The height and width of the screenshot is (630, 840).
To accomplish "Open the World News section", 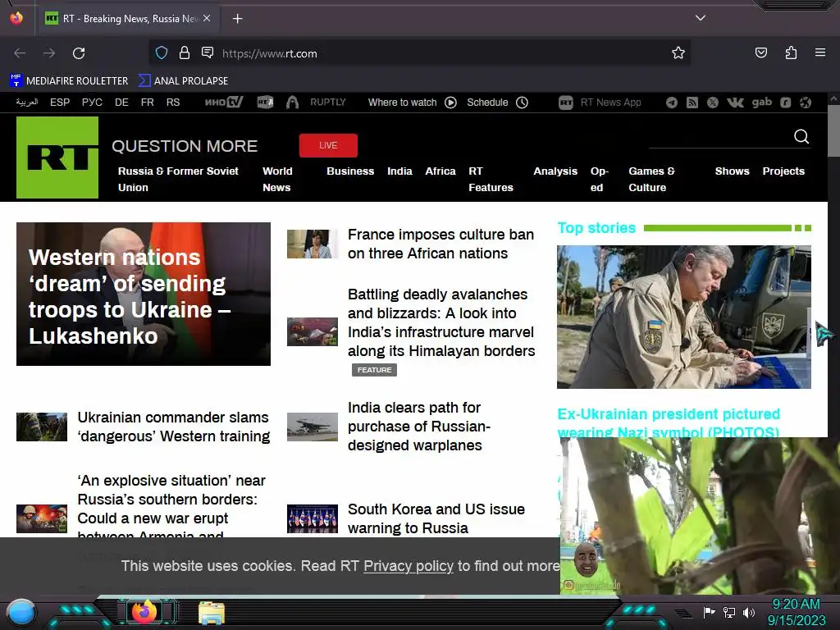I will coord(277,180).
